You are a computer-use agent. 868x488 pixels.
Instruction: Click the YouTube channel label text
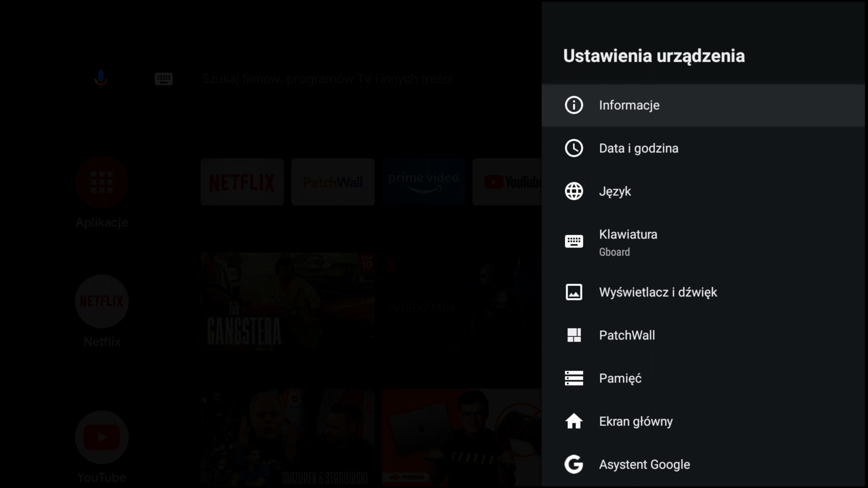[102, 477]
